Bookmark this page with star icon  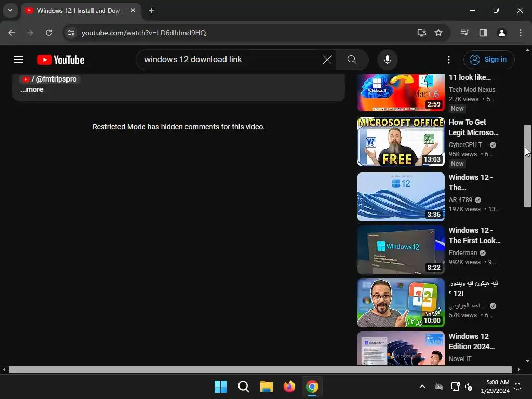(x=438, y=33)
